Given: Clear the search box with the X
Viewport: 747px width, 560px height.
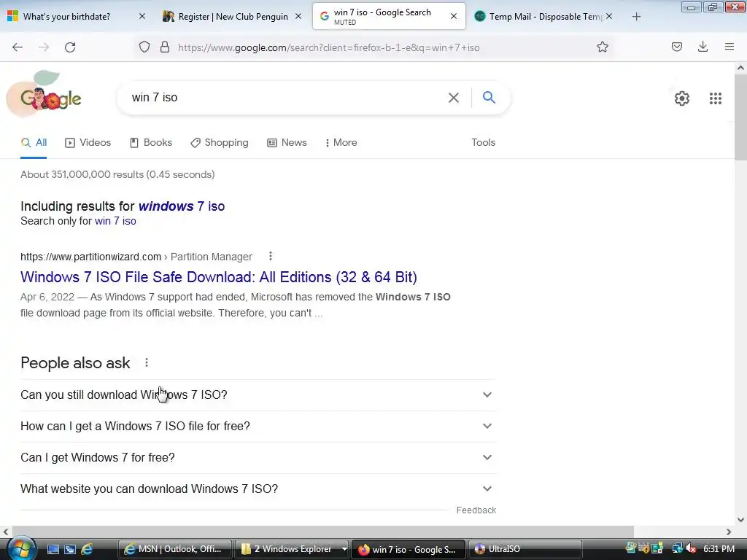Looking at the screenshot, I should 454,98.
